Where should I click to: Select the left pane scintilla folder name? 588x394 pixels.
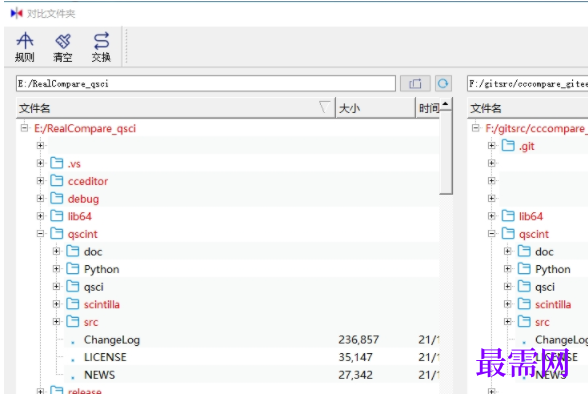(102, 304)
